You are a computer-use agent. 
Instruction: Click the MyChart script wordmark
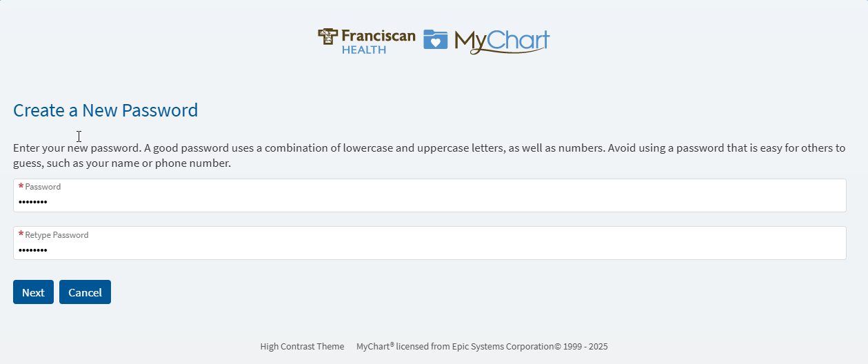(x=502, y=41)
